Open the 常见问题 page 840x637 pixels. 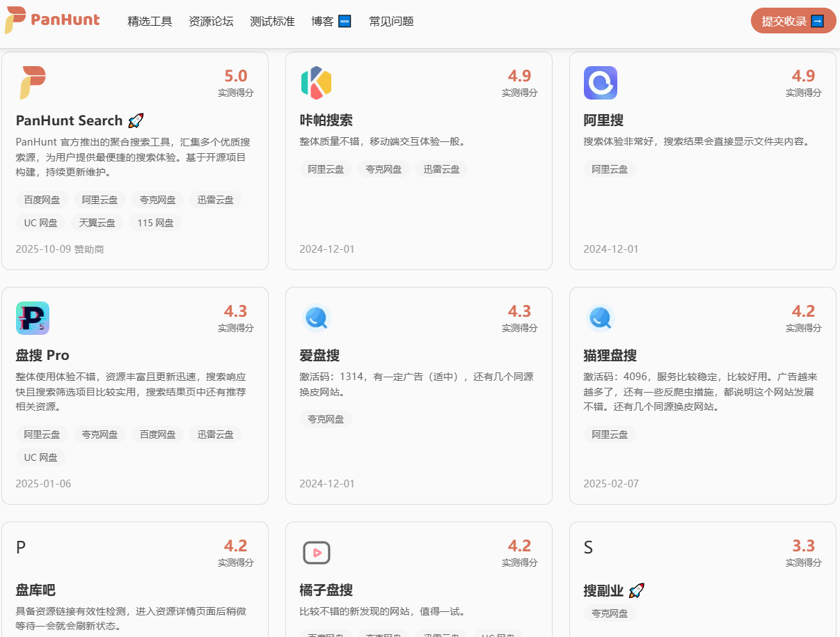391,22
